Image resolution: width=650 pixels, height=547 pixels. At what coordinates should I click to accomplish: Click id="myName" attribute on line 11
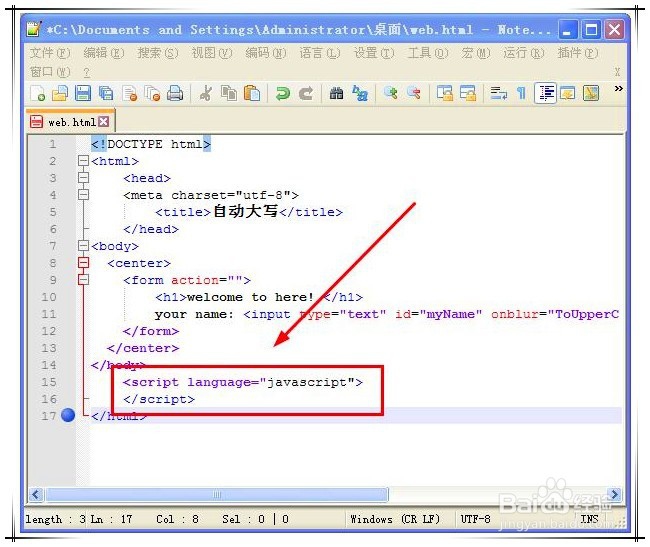(x=438, y=314)
